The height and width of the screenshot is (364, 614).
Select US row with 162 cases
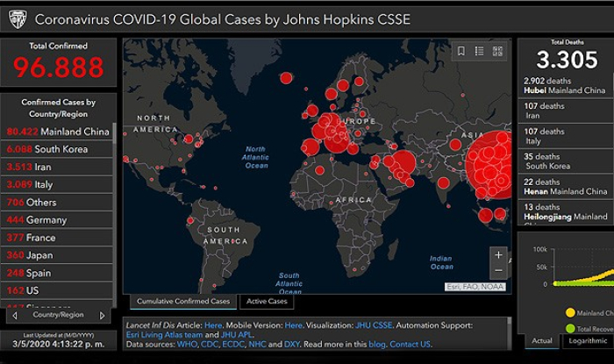point(57,290)
